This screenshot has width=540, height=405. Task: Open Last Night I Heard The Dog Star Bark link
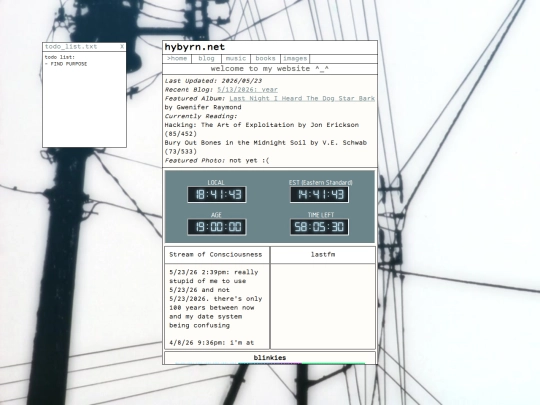click(x=302, y=98)
